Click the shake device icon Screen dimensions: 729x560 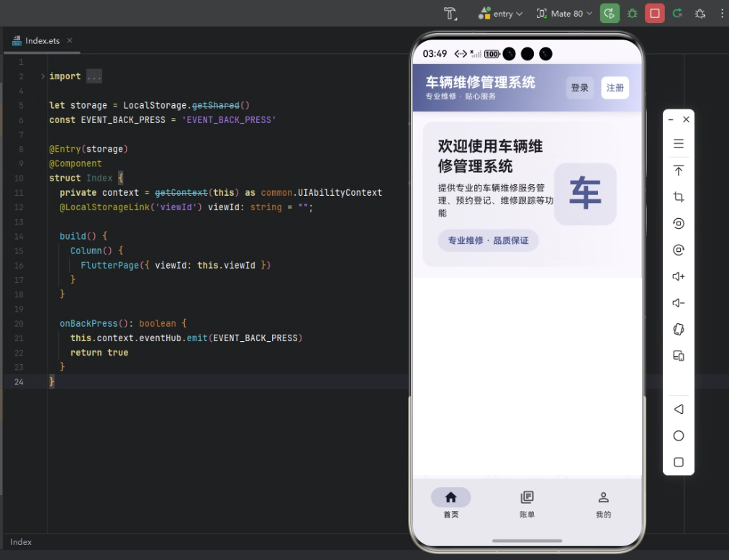(679, 329)
